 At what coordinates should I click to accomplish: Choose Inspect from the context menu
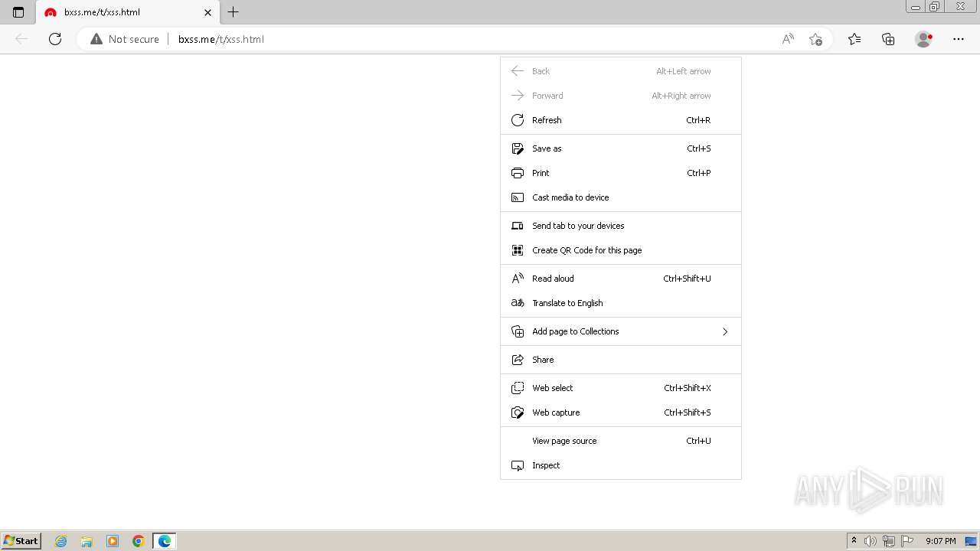(621, 465)
